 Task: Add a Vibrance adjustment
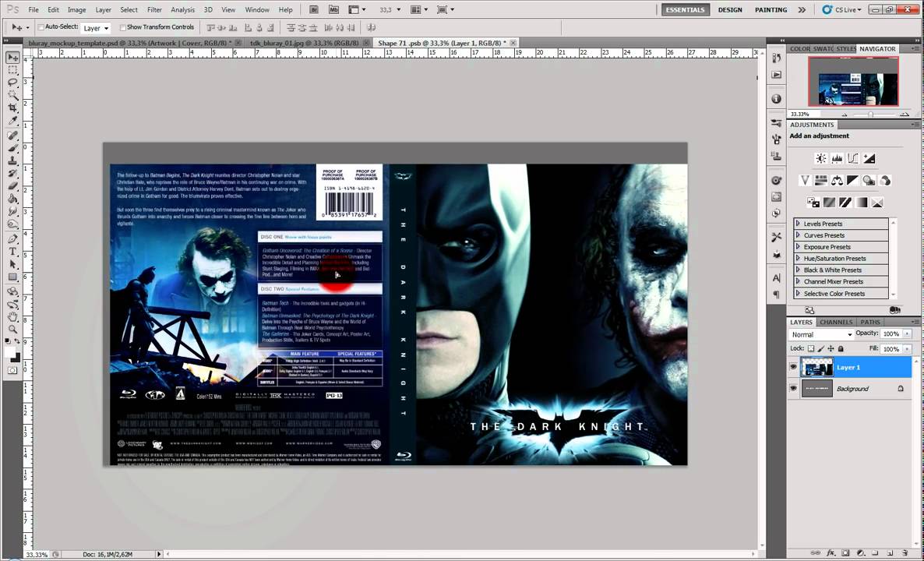coord(805,180)
